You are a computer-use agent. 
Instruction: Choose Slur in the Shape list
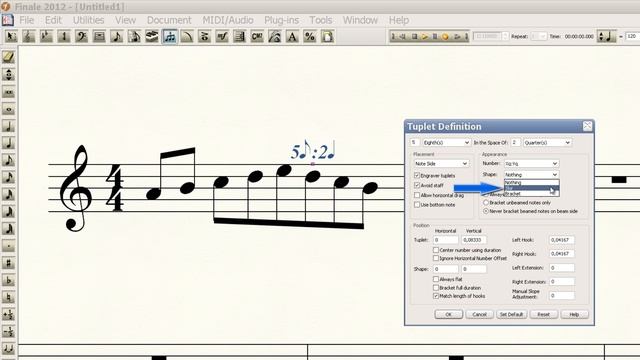(x=531, y=188)
